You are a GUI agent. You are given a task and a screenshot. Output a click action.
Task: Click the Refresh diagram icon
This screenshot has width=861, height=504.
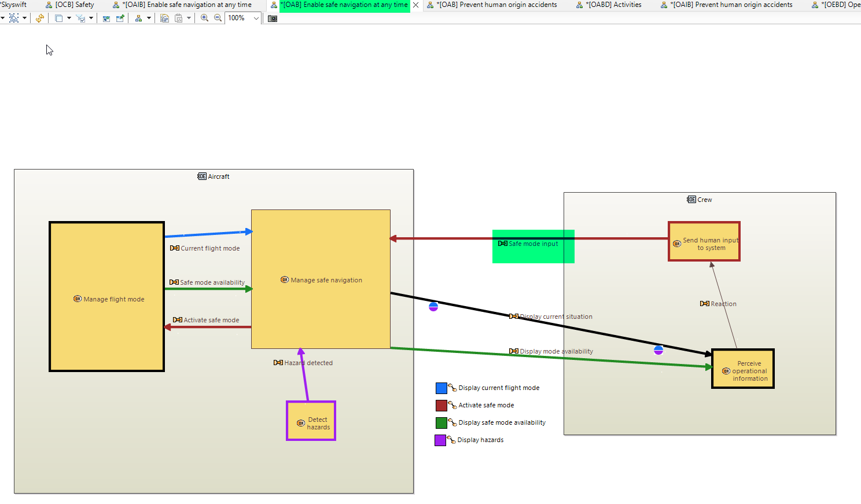pyautogui.click(x=39, y=19)
